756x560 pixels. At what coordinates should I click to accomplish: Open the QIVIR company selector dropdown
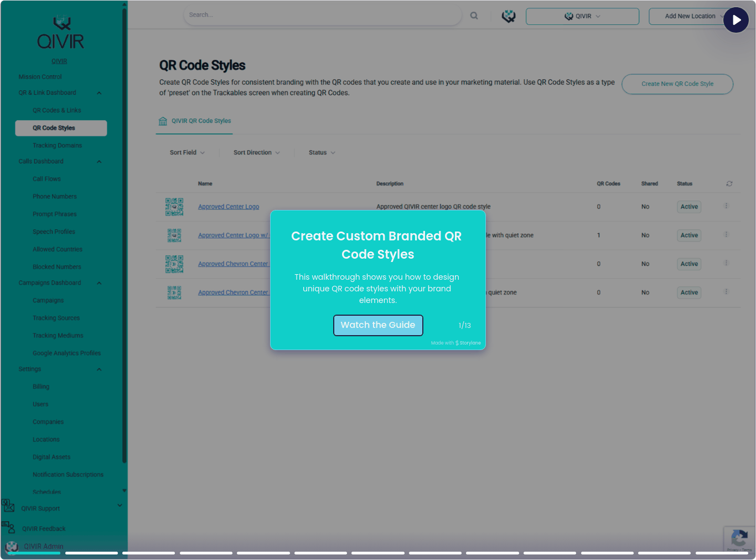pos(582,17)
